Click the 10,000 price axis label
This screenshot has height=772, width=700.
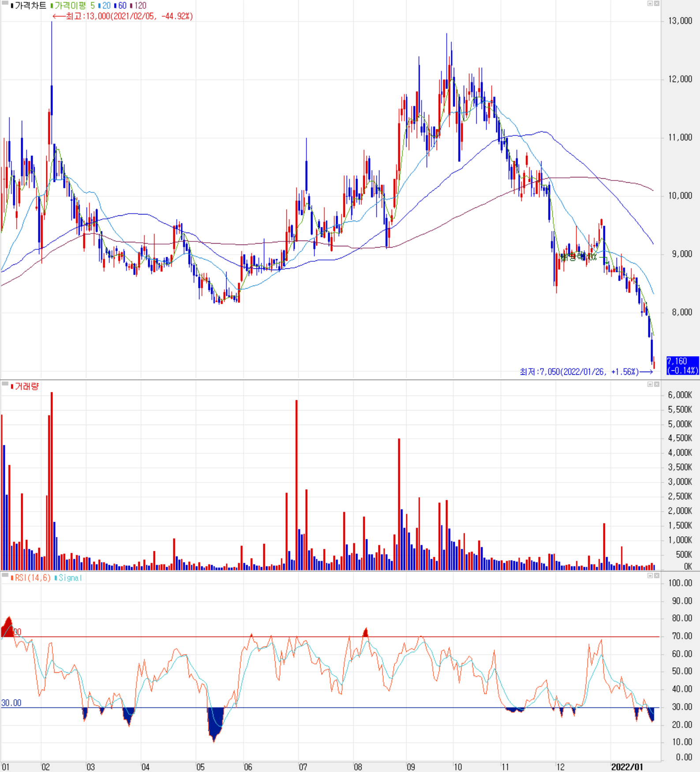tap(680, 196)
